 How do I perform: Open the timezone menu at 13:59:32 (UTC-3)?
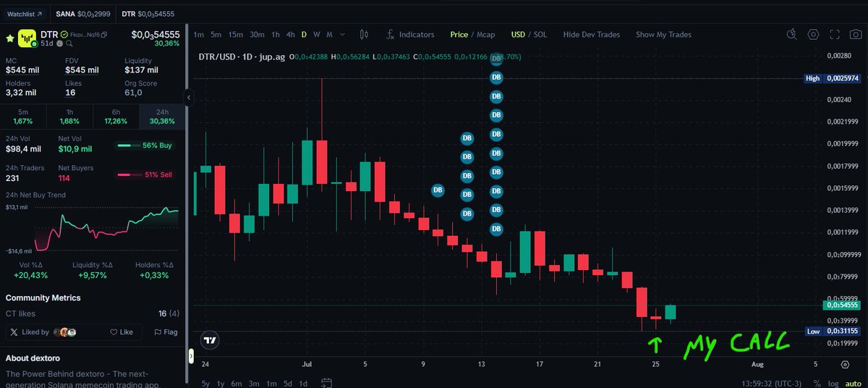pyautogui.click(x=773, y=383)
